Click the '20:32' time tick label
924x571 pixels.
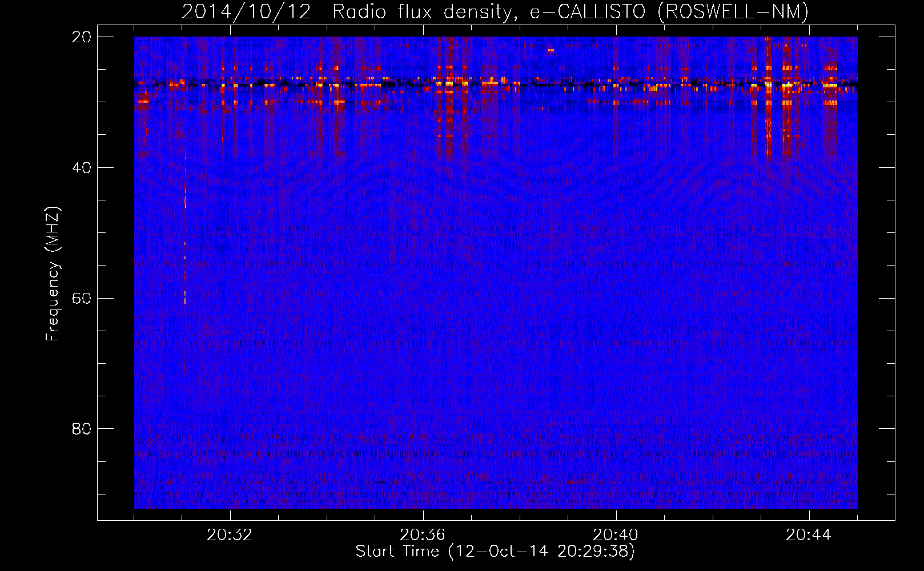coord(230,535)
